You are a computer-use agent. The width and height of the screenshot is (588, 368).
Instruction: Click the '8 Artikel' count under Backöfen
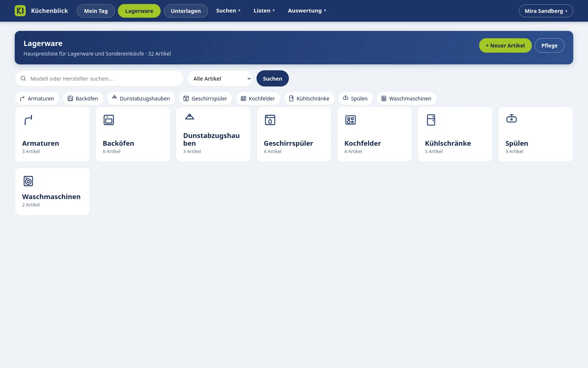coord(111,152)
